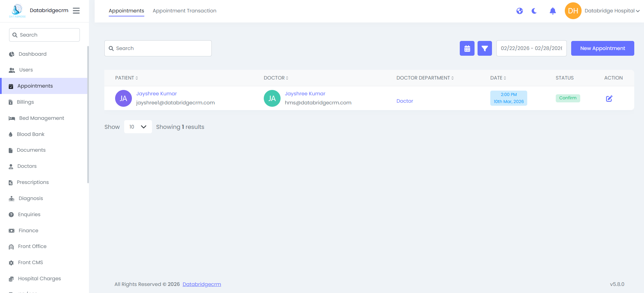Sort table by Patient column
This screenshot has width=644, height=293.
[127, 78]
